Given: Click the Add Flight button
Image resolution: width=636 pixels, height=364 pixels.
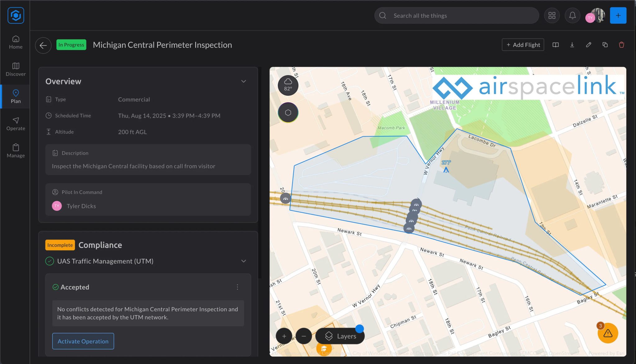Looking at the screenshot, I should (x=523, y=45).
